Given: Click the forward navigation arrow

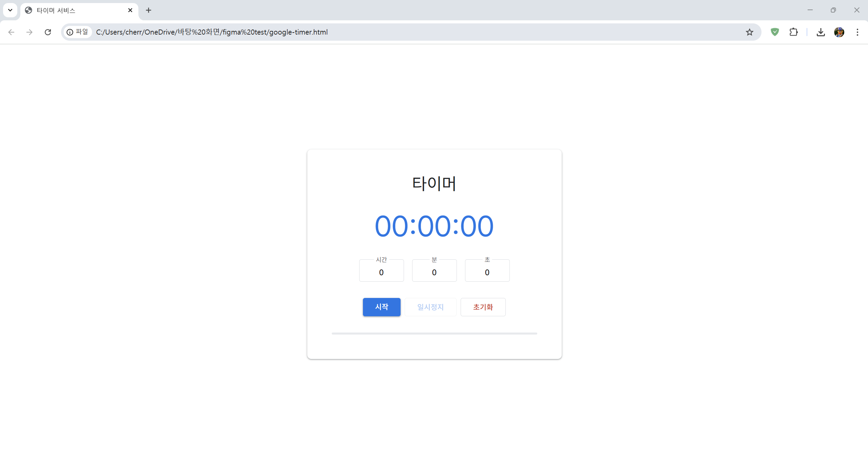Looking at the screenshot, I should pyautogui.click(x=30, y=32).
